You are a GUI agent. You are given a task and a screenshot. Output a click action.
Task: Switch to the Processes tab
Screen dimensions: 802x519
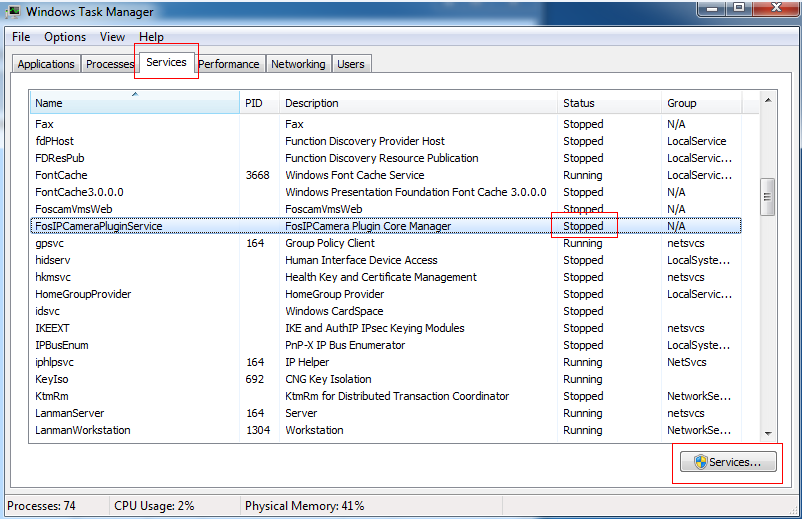(110, 64)
